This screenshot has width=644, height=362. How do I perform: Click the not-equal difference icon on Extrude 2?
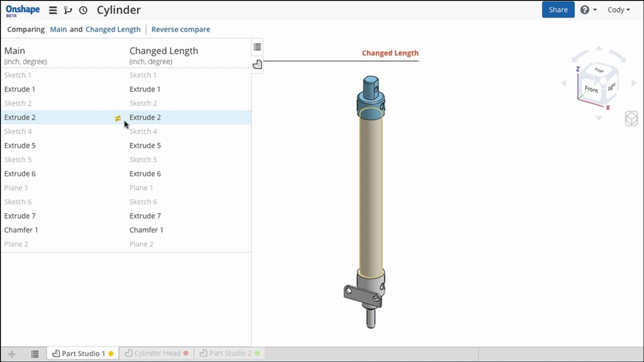coord(118,118)
